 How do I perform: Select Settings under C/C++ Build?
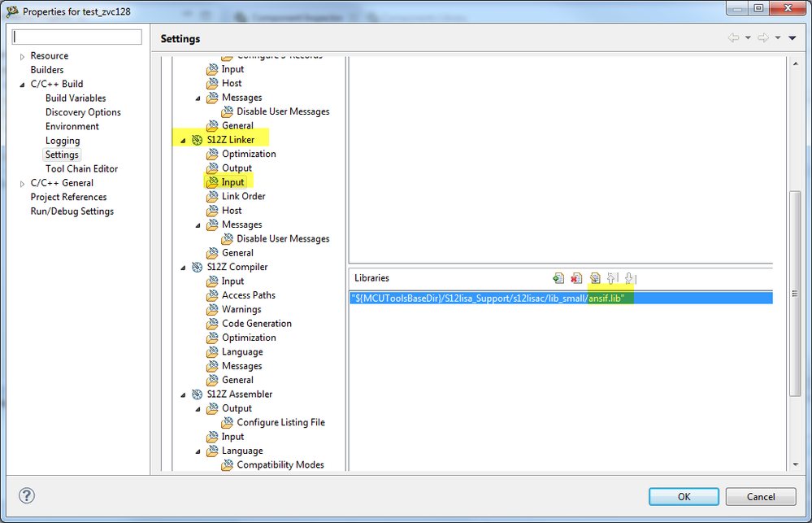(62, 155)
